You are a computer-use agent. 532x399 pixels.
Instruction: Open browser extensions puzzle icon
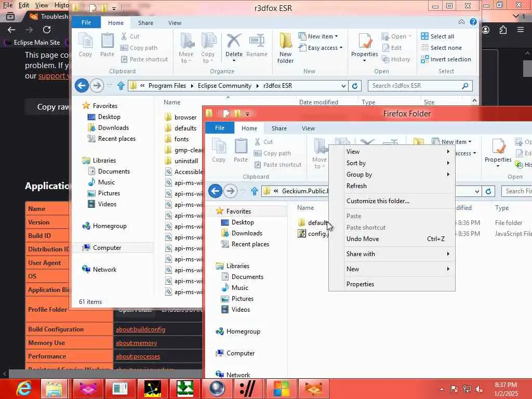[503, 30]
